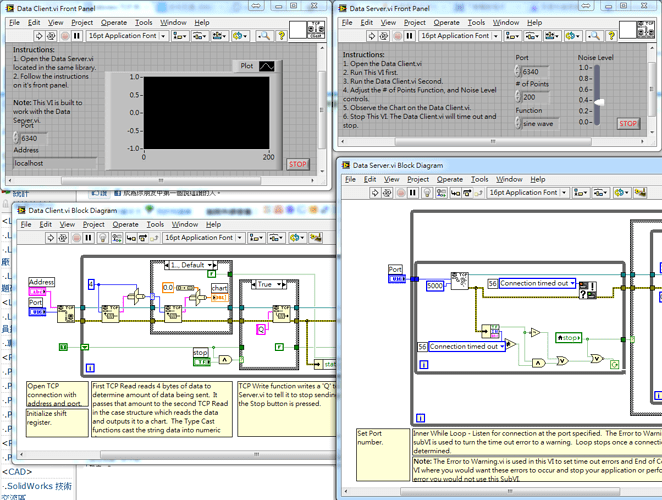Click Step Into in Data Server block diagram

tap(456, 193)
